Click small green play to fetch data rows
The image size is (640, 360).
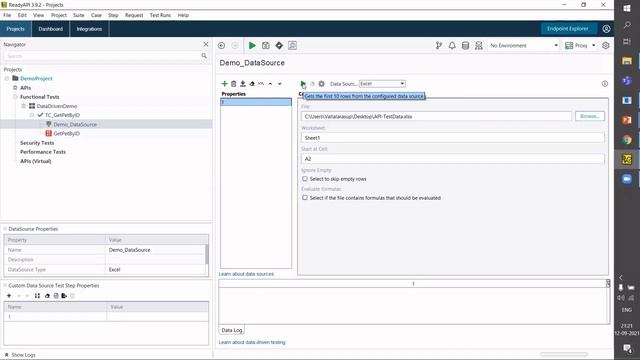click(x=302, y=84)
